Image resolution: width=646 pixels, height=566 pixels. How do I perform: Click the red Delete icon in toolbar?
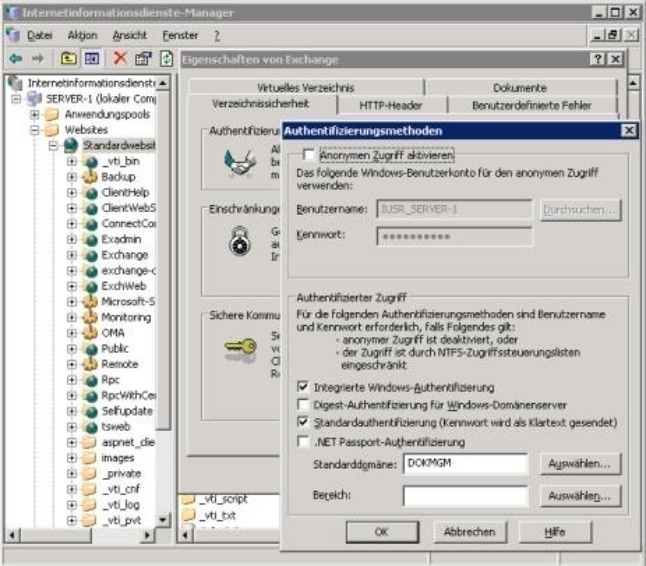tap(120, 59)
